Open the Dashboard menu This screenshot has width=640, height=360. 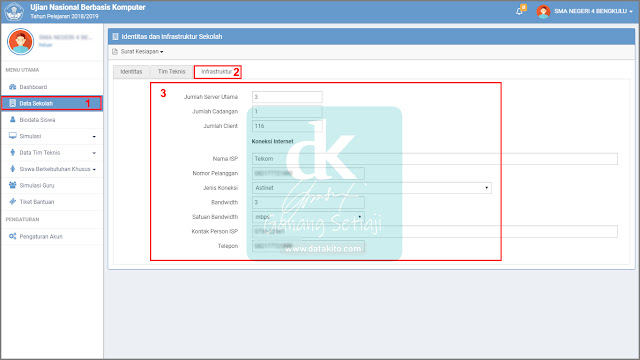51,87
